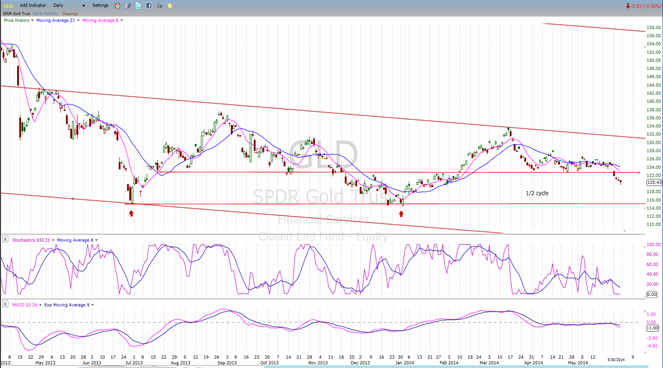Click the 120.43 current price label
This screenshot has height=368, width=663.
click(654, 182)
